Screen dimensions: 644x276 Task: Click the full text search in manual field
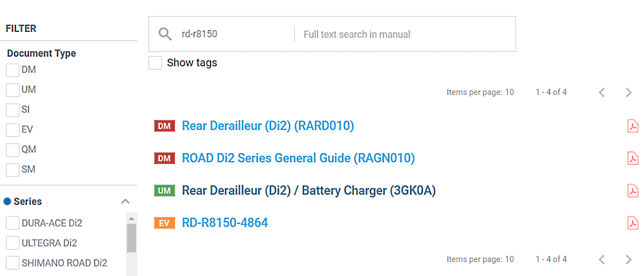(403, 34)
